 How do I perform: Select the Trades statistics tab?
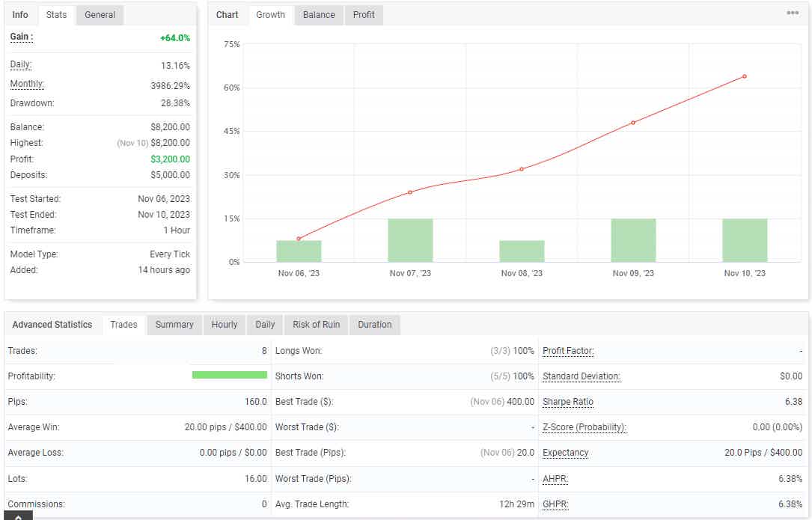point(123,325)
